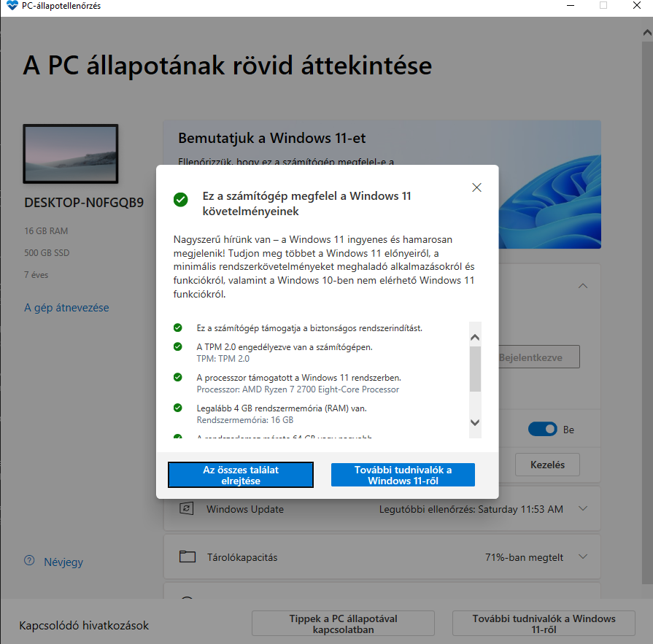Collapse the section with the upward chevron above Bejelentkezve
653x644 pixels.
point(583,286)
